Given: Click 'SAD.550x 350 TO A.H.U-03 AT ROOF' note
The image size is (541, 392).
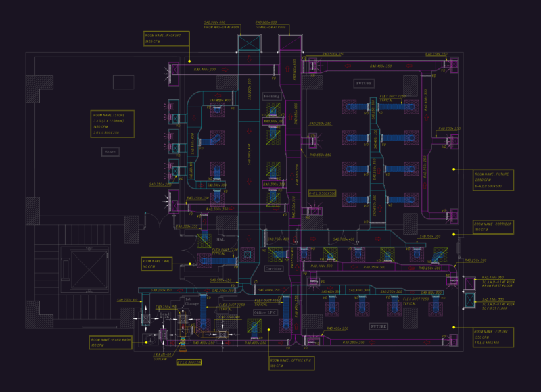Looking at the screenshot, I should 498,303.
